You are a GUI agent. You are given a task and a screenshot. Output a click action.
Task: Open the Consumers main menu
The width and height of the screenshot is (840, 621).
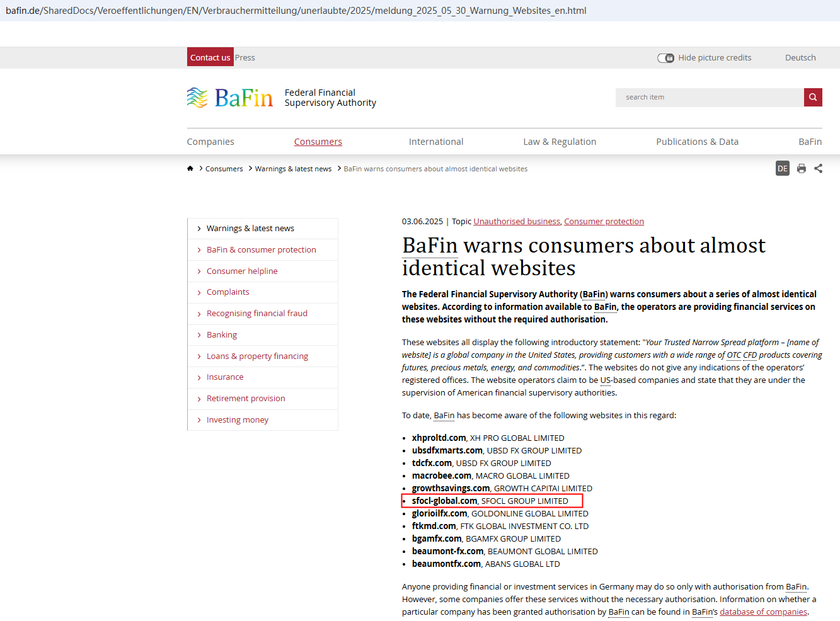point(318,142)
